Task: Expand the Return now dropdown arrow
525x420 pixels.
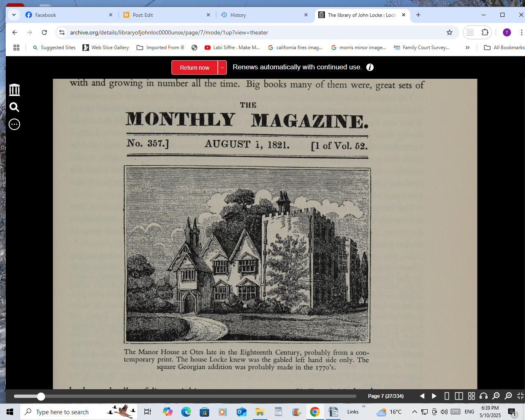Action: click(x=222, y=68)
